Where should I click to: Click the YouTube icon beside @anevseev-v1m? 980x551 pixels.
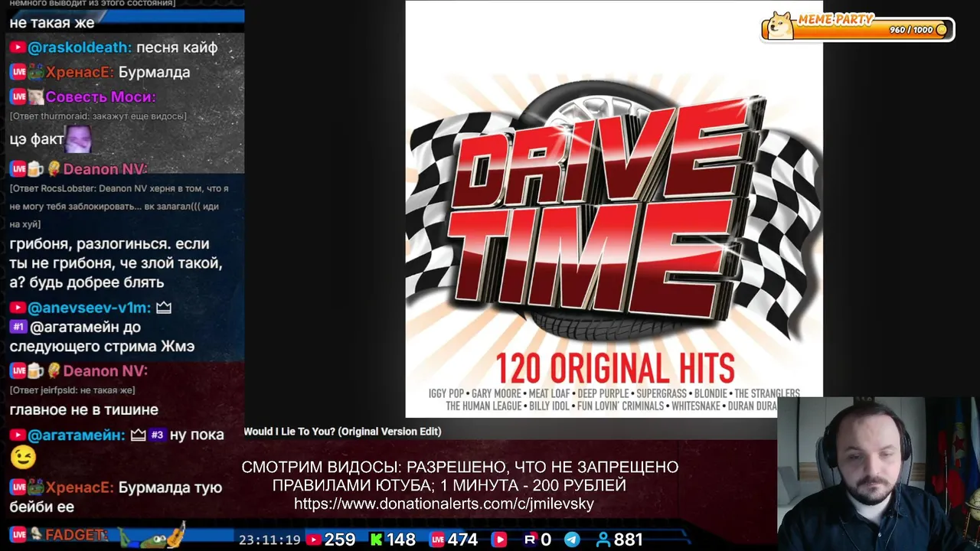coord(18,308)
